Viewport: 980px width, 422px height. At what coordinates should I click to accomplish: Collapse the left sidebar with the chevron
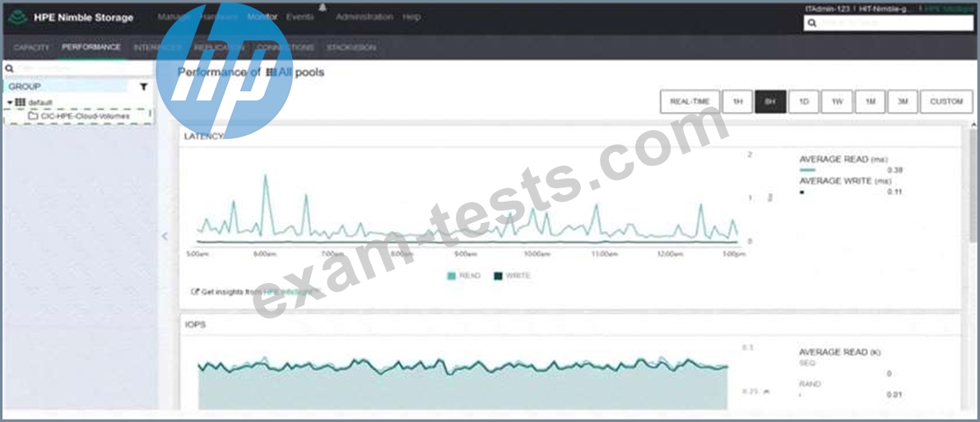pos(165,236)
